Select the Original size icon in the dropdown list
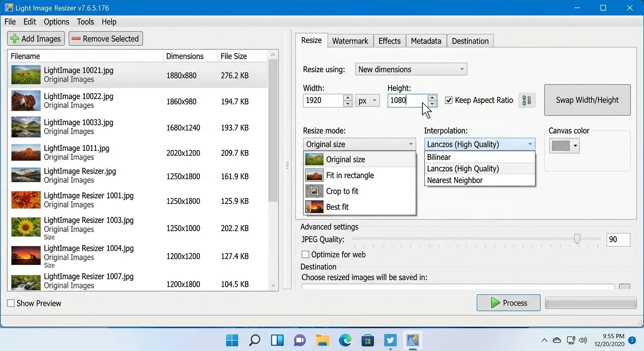Viewport: 644px width, 351px height. click(x=314, y=160)
